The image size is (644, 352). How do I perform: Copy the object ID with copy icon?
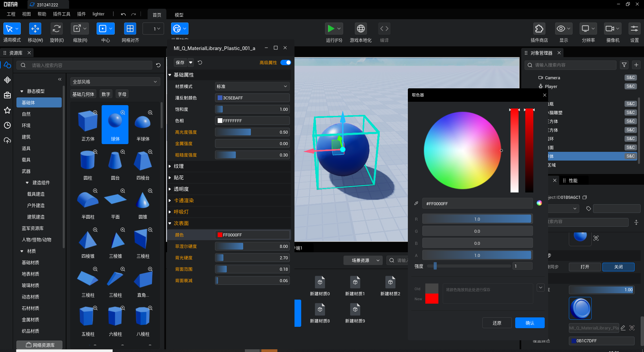(x=585, y=197)
